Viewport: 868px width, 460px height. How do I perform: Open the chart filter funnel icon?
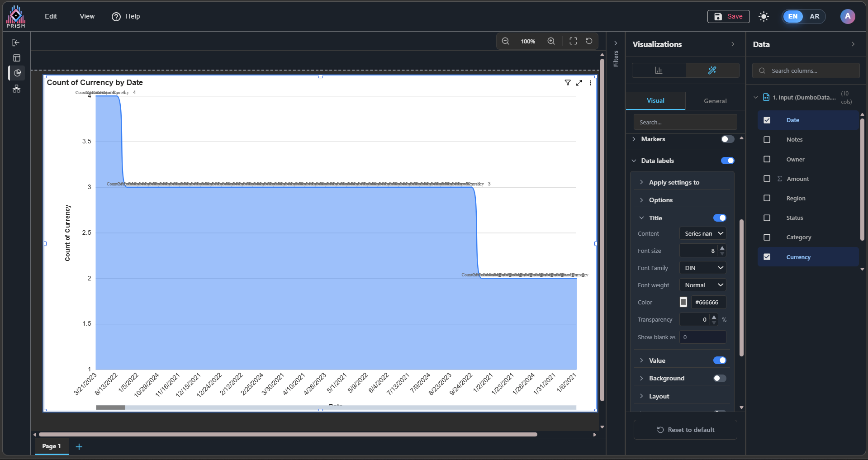[x=568, y=83]
